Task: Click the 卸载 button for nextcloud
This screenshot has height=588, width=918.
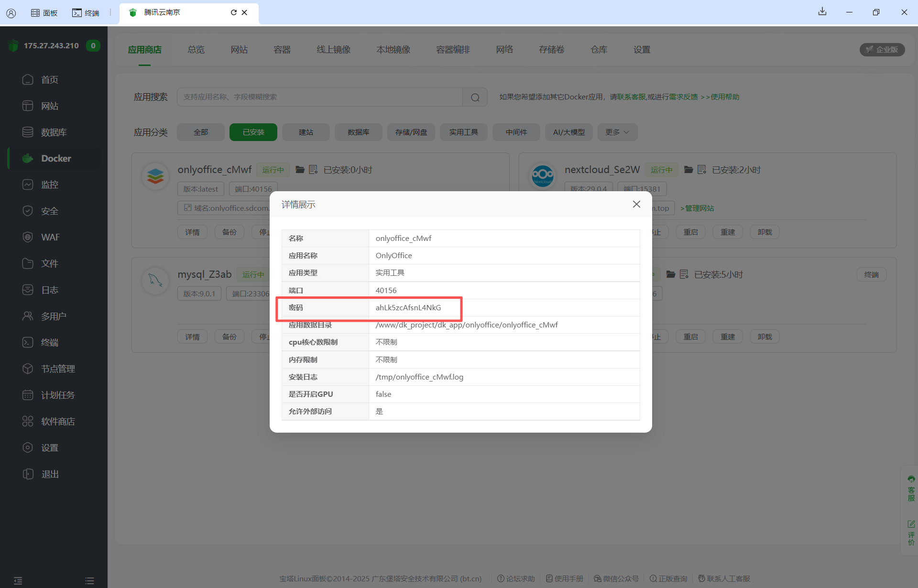Action: (765, 232)
